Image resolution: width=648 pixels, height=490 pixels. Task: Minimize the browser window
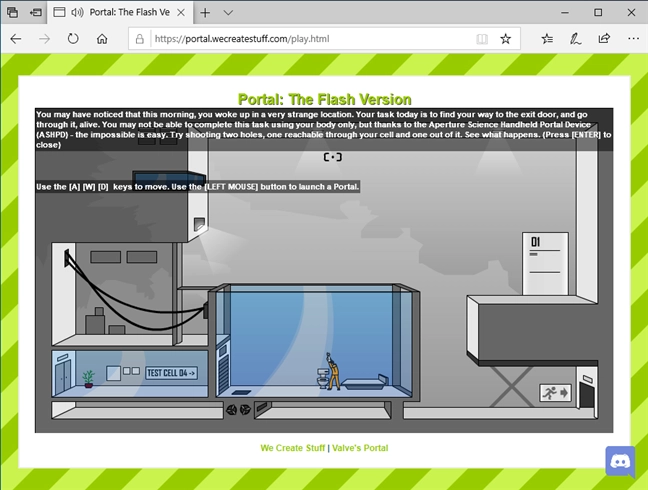click(x=565, y=13)
